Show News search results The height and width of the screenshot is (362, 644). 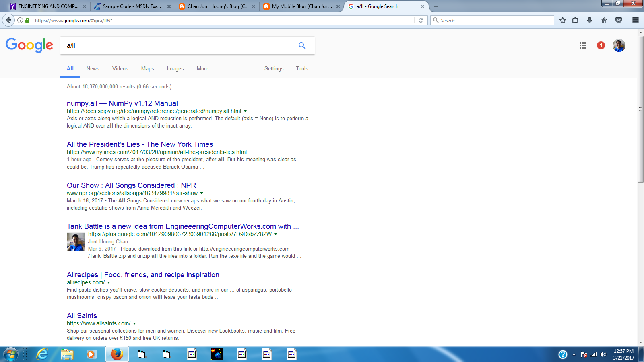click(x=93, y=69)
